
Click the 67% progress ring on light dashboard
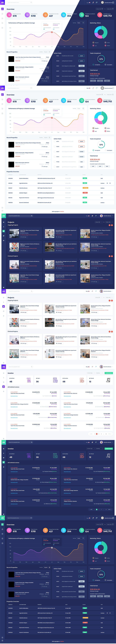pyautogui.click(x=101, y=145)
